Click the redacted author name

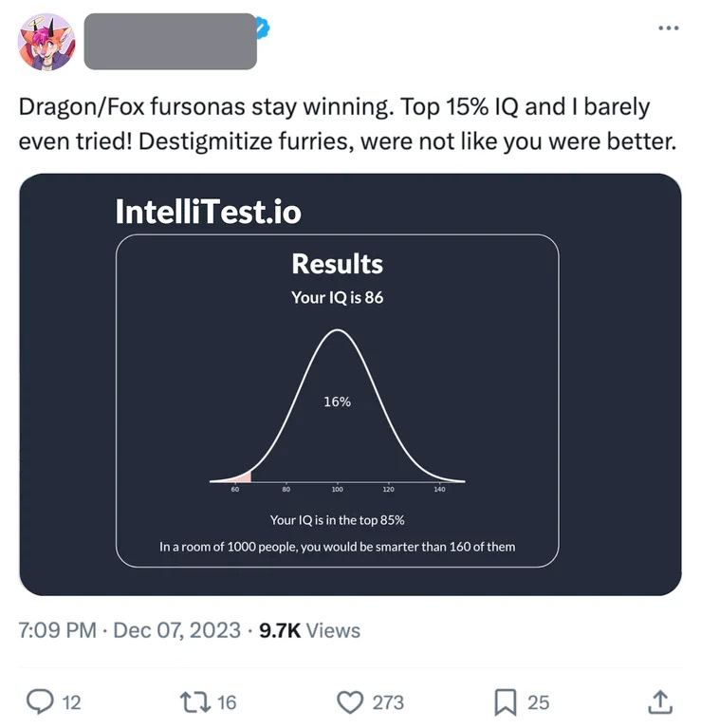point(170,42)
